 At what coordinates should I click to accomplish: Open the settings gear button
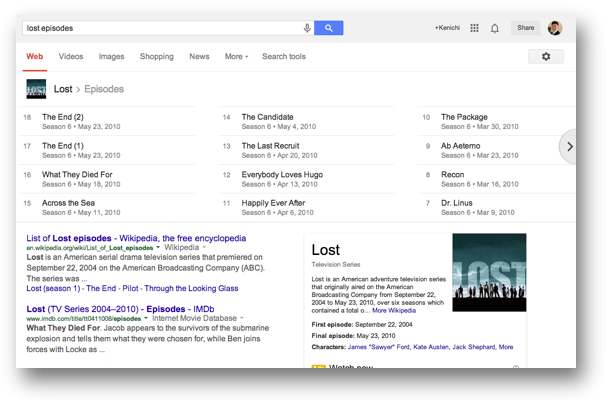coord(546,56)
